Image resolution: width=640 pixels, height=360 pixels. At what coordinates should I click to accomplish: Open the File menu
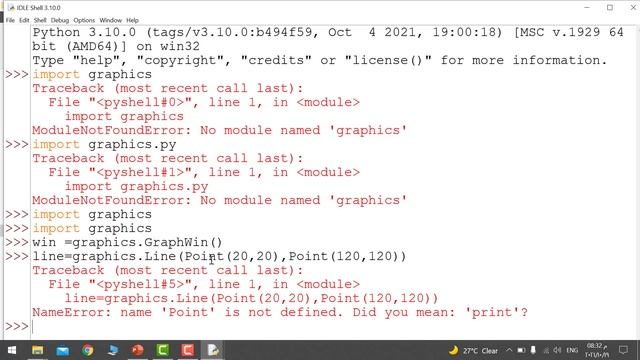[10, 20]
